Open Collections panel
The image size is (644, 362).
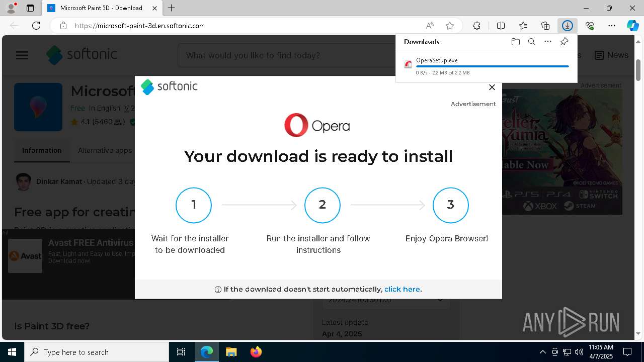pyautogui.click(x=545, y=26)
